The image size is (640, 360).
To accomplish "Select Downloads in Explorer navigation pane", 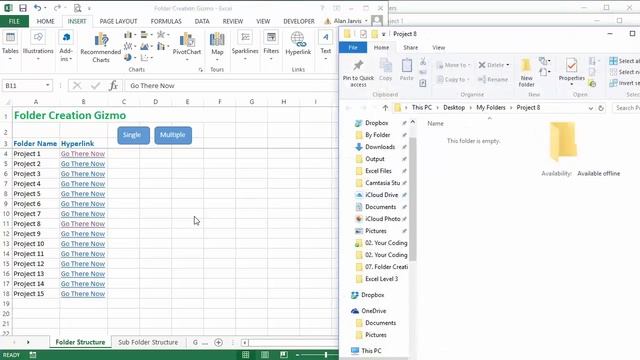I will (380, 147).
